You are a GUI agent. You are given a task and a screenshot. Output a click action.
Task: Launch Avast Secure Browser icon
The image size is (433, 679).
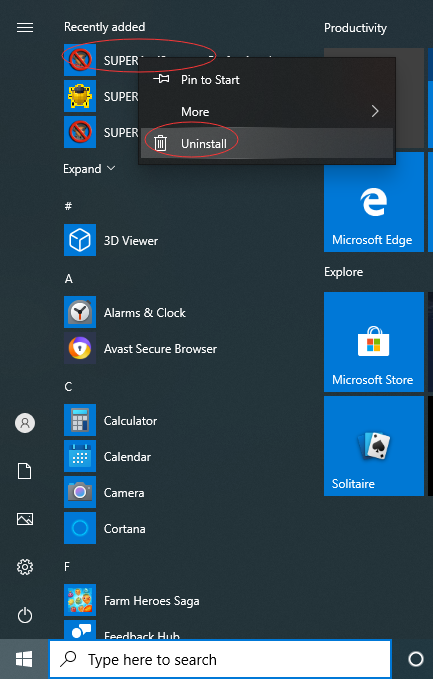80,348
